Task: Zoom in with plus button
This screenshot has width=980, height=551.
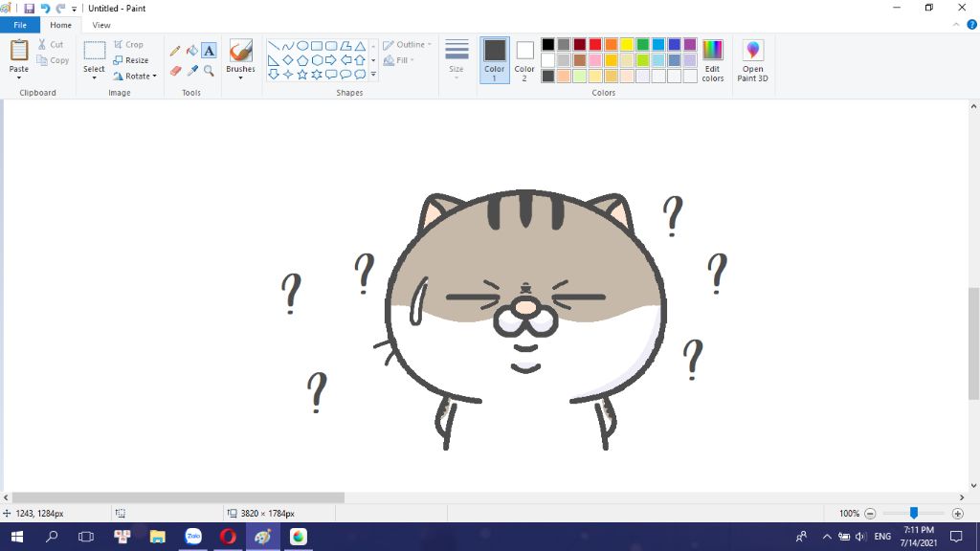Action: coord(957,514)
